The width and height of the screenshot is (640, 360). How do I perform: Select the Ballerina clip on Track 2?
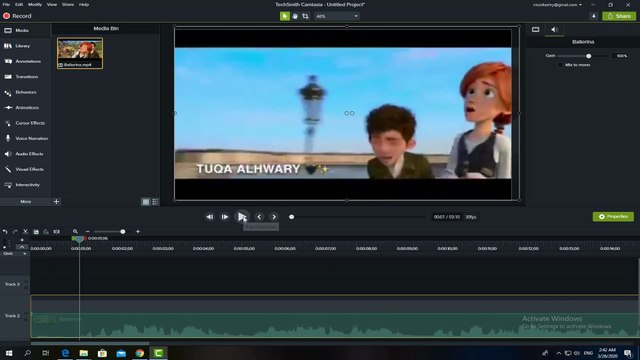334,316
